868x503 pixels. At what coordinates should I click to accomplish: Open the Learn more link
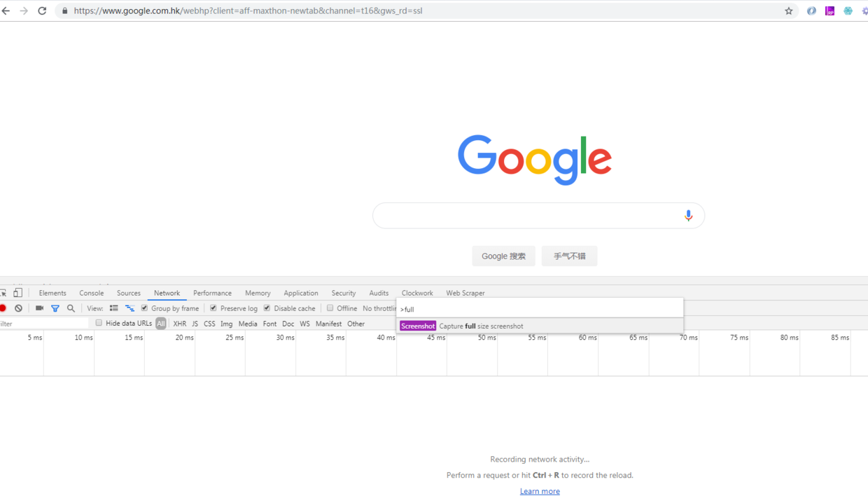click(540, 491)
